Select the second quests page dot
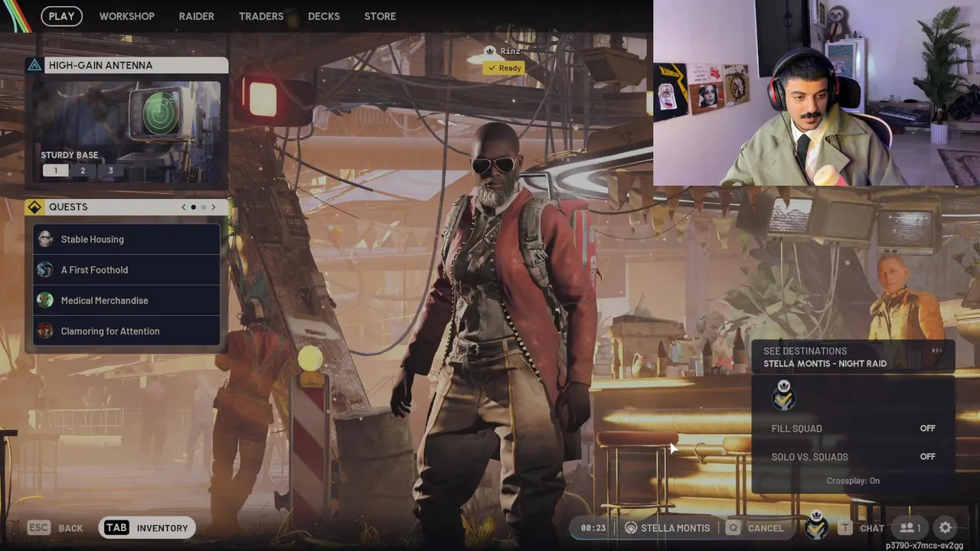This screenshot has width=980, height=551. point(203,207)
